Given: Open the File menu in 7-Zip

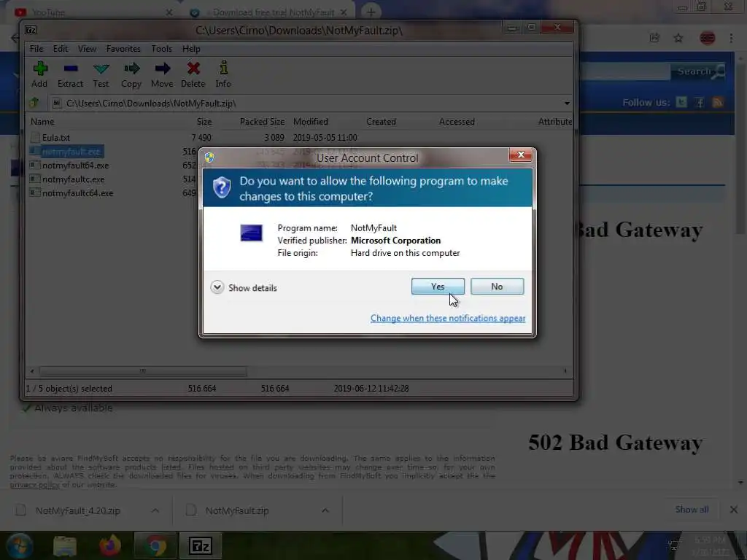Looking at the screenshot, I should (x=36, y=49).
